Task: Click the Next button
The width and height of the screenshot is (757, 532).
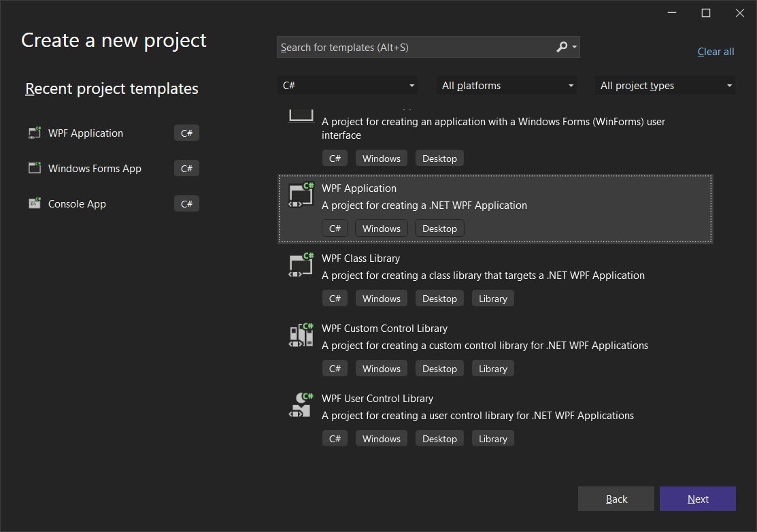Action: point(698,499)
